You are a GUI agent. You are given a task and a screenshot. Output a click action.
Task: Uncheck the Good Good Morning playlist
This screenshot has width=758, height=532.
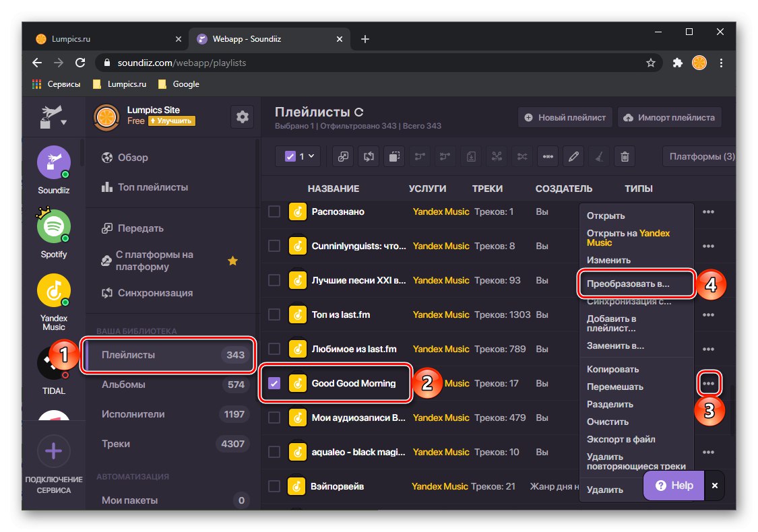[x=274, y=383]
